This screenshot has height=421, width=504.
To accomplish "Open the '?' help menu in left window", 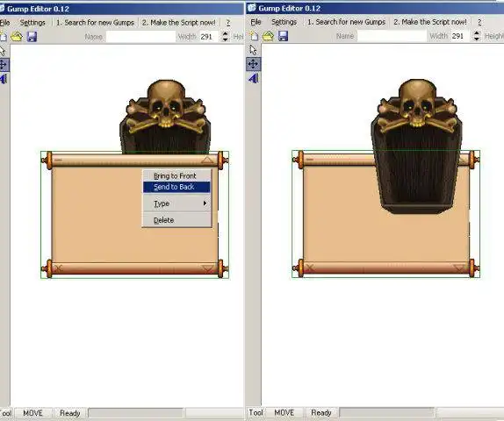I will (228, 23).
